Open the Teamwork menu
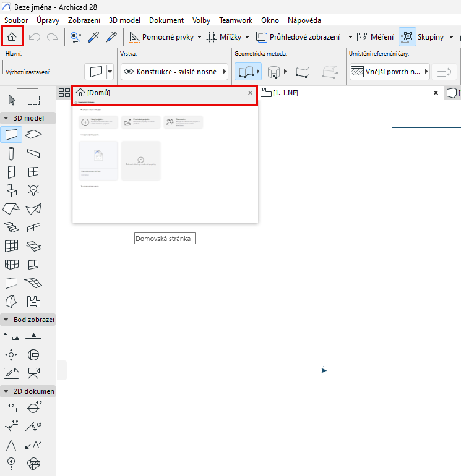Viewport: 461px width, 476px height. point(236,20)
